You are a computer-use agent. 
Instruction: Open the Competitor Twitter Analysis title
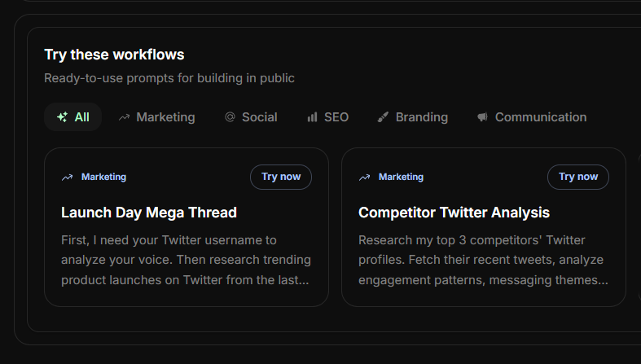454,213
